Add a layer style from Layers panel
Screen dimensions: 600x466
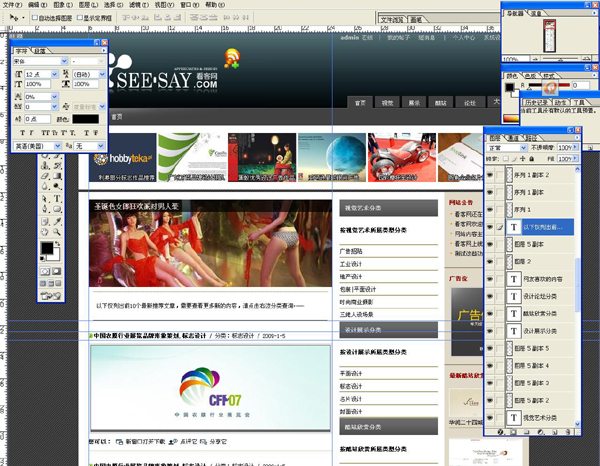click(500, 432)
